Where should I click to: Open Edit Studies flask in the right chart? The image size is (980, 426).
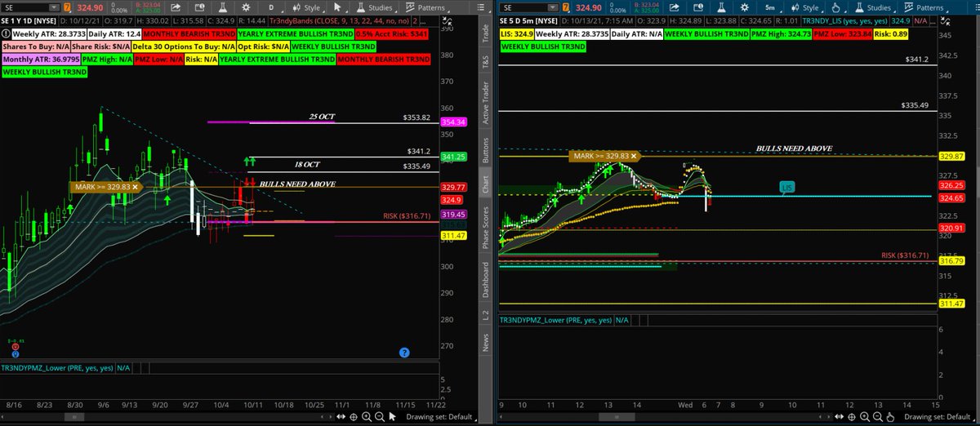(721, 7)
